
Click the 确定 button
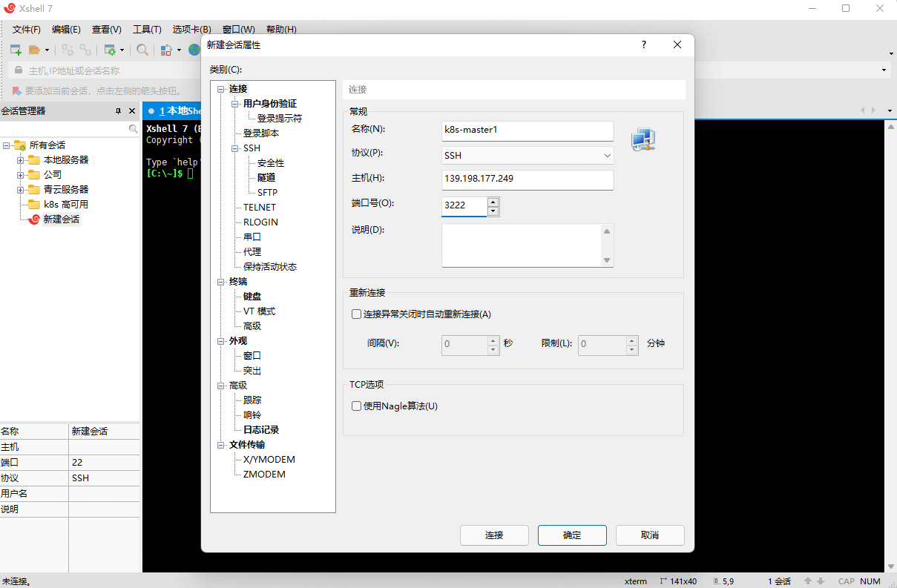pyautogui.click(x=572, y=535)
